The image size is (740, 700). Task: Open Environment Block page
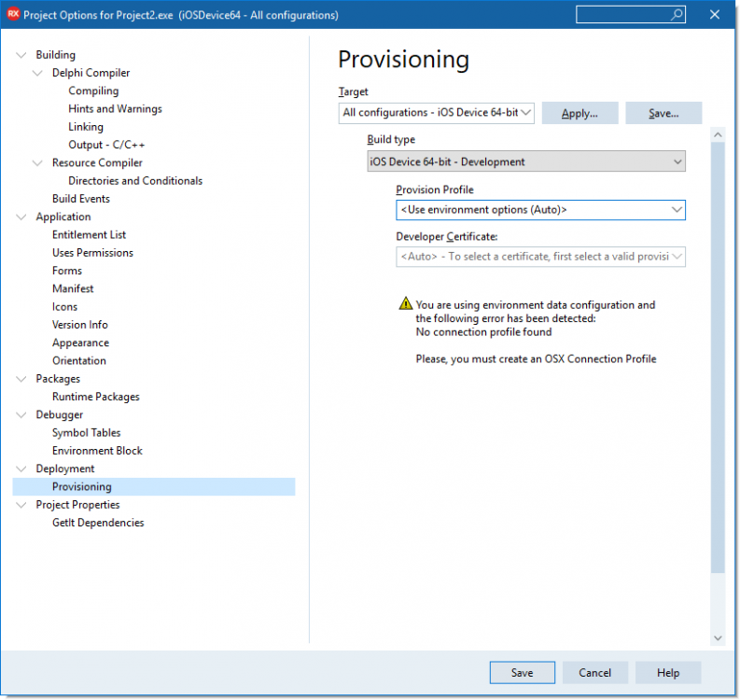pyautogui.click(x=97, y=451)
